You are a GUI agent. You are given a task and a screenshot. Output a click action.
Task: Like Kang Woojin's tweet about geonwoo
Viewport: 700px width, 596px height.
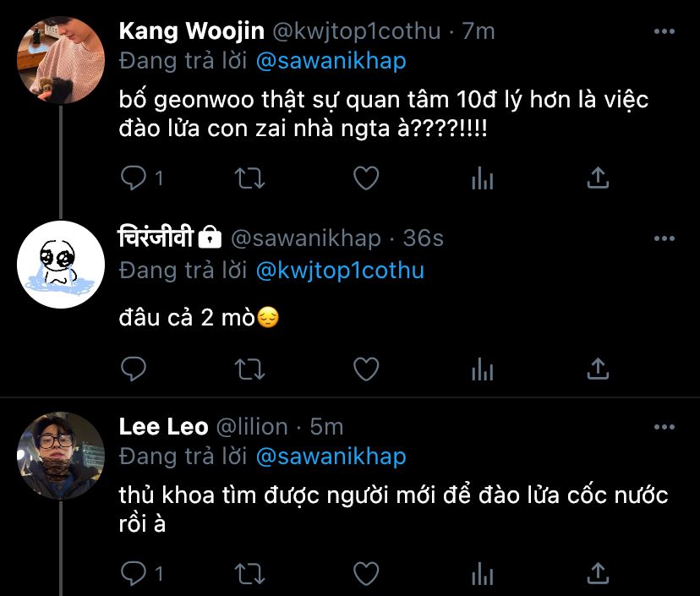pos(365,178)
